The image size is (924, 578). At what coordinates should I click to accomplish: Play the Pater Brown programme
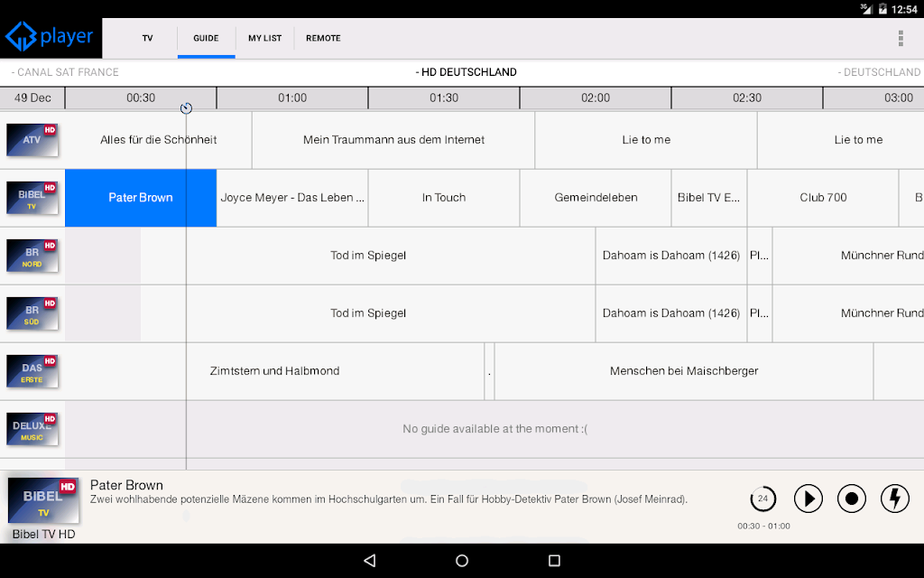[808, 499]
